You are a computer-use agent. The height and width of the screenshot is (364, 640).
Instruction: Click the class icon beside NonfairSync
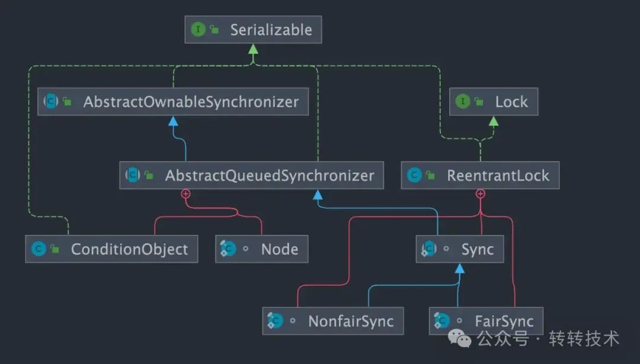click(x=275, y=321)
